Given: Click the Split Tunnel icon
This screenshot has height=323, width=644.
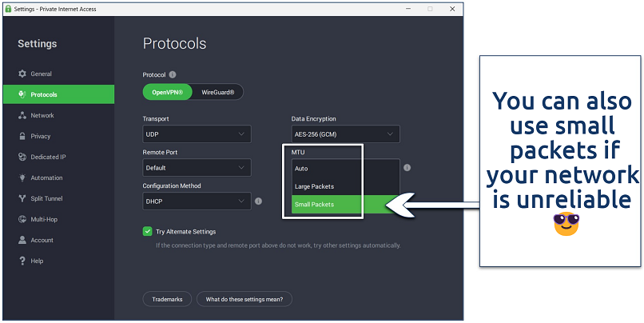Looking at the screenshot, I should tap(22, 199).
